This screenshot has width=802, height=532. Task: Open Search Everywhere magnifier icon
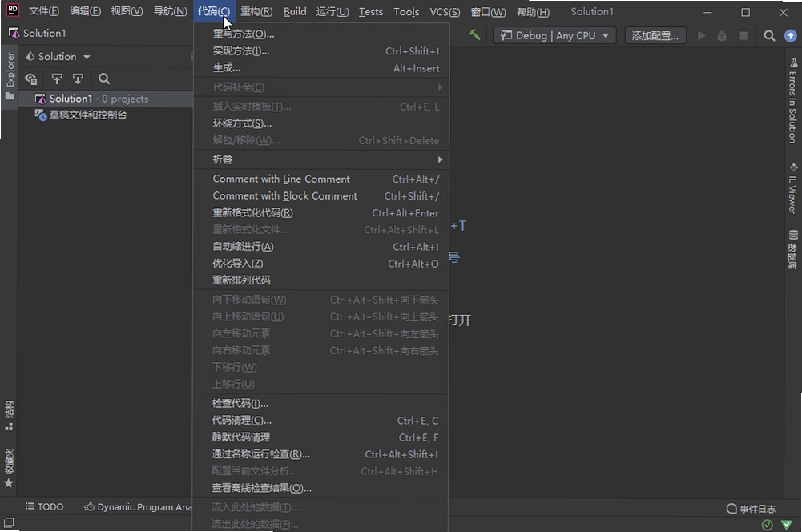click(769, 35)
